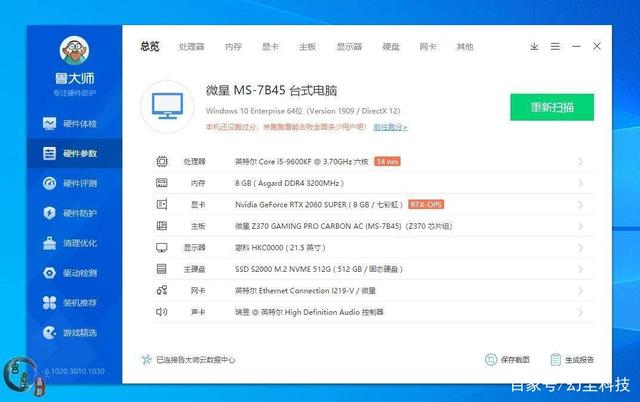Click the large computer monitor icon
Viewport: 640px width, 402px height.
coord(167,106)
